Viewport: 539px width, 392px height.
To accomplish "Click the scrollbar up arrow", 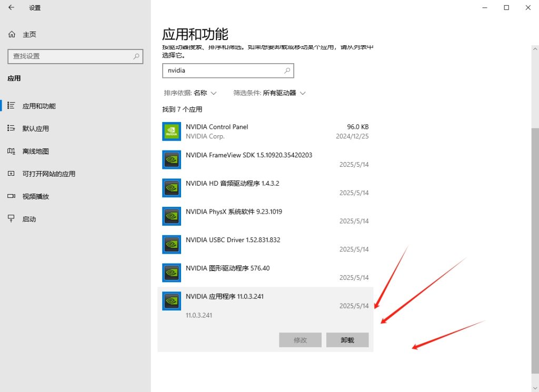I will pyautogui.click(x=535, y=49).
